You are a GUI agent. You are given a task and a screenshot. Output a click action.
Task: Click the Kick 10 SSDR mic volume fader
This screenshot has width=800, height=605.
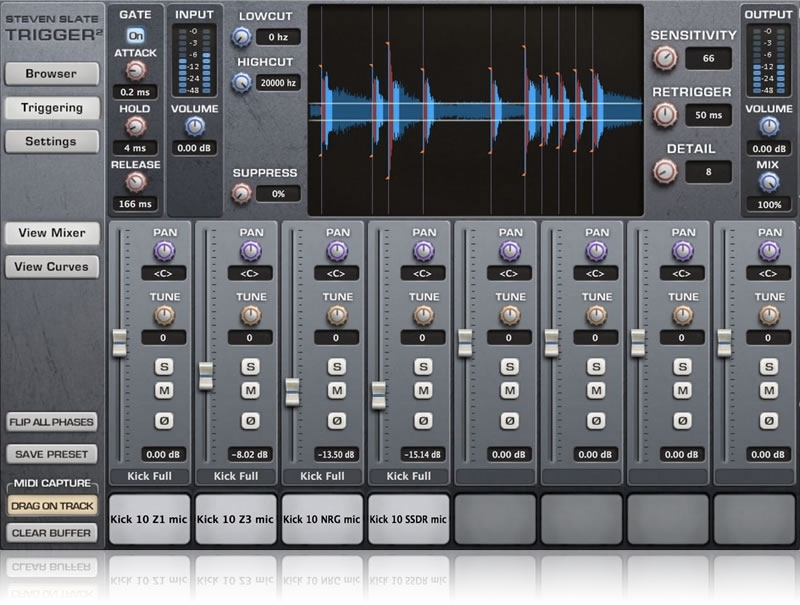pyautogui.click(x=378, y=394)
